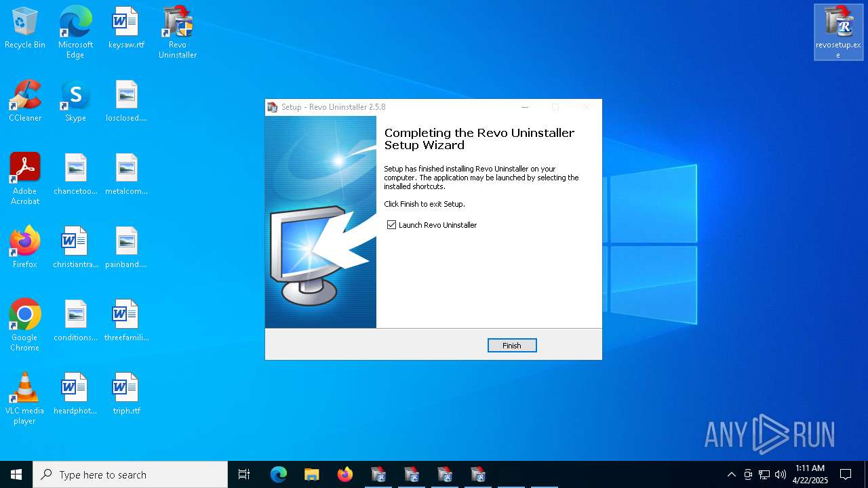Viewport: 868px width, 488px height.
Task: Open the Recycle Bin desktop icon
Action: [x=25, y=28]
